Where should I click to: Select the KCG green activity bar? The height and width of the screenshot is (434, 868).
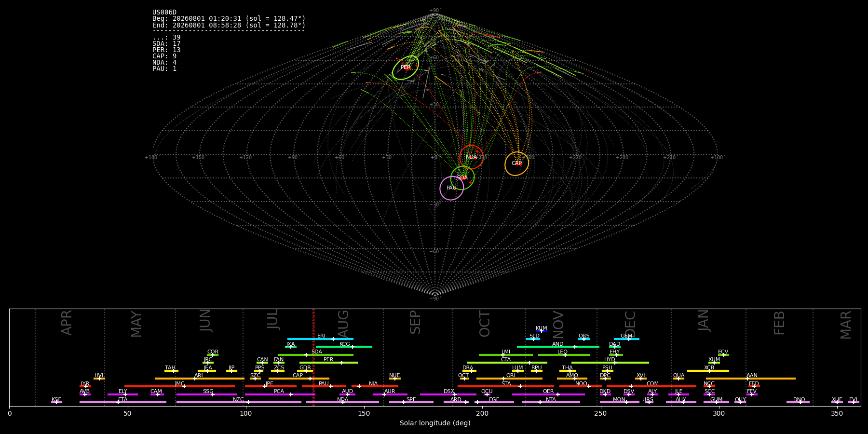tap(344, 347)
